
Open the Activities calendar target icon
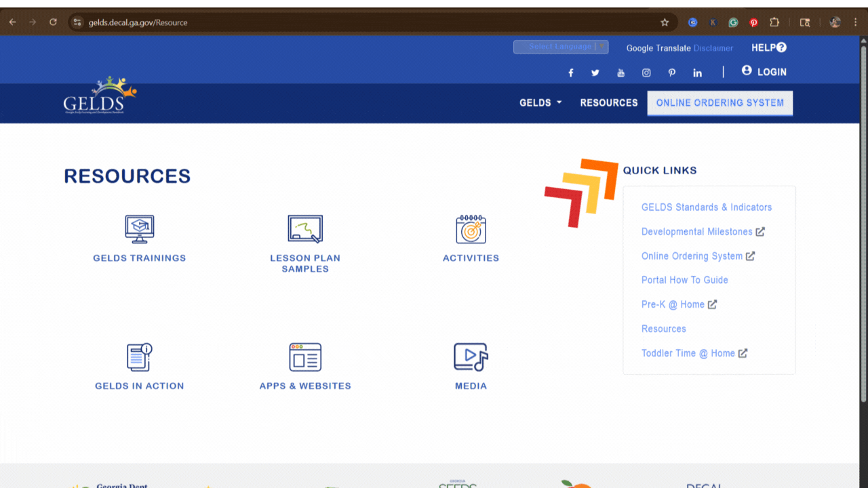tap(471, 229)
